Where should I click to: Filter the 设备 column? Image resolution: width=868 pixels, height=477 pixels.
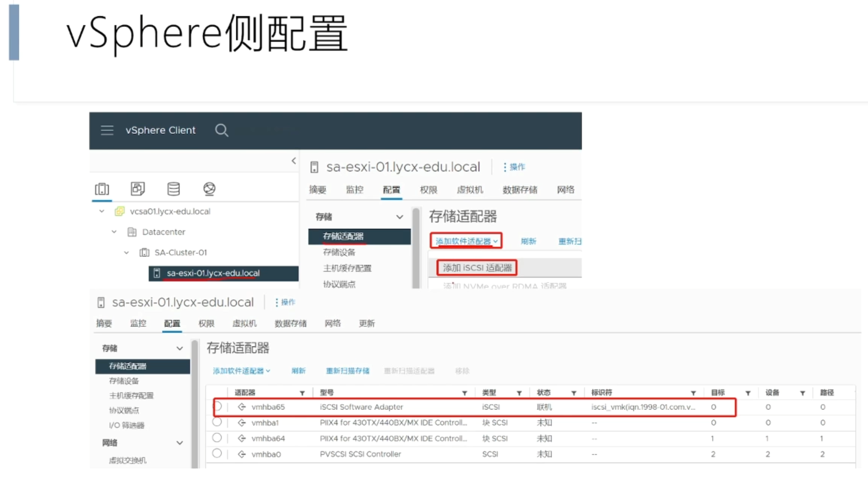[x=803, y=393]
